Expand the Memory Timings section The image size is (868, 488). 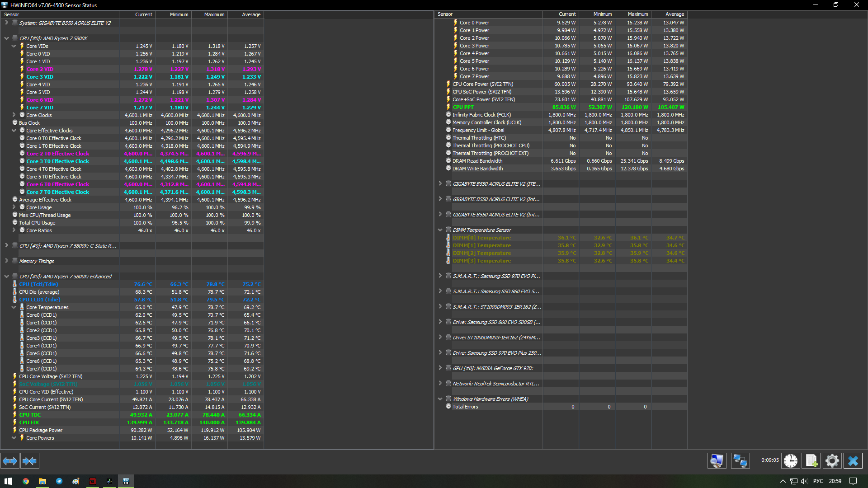[6, 261]
